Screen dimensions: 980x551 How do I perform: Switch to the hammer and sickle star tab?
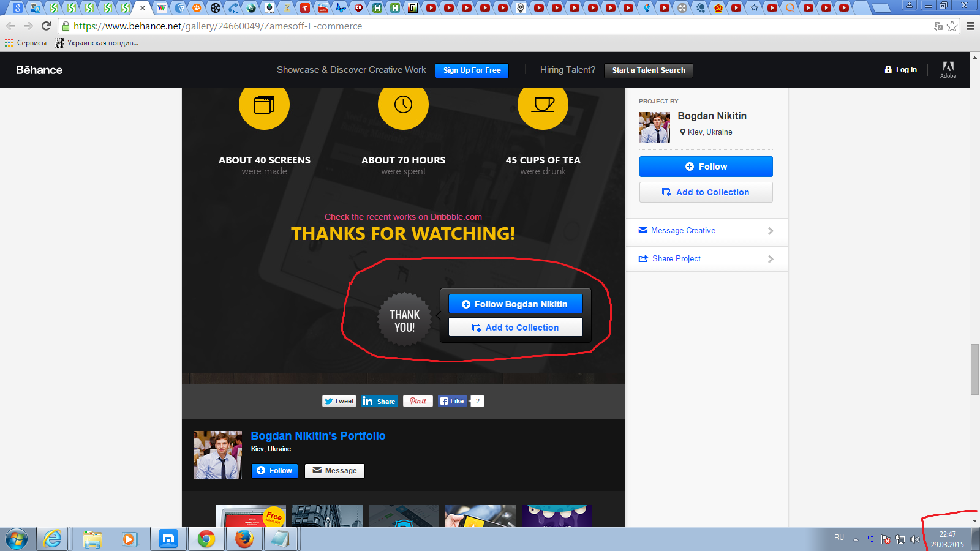pos(718,8)
